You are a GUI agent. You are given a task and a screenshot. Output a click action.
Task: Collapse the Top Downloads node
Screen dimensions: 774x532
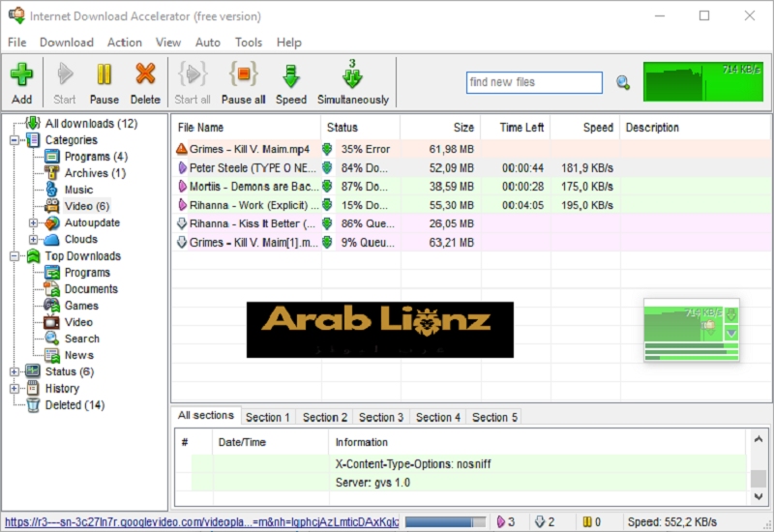[15, 256]
